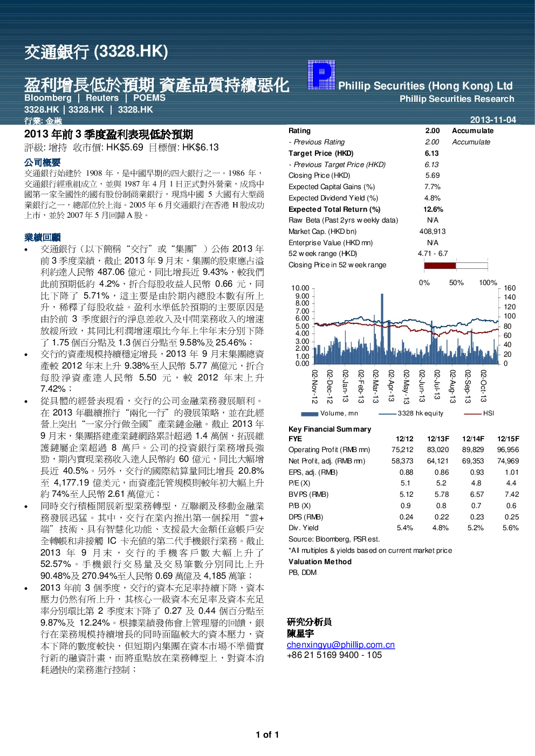Select Operating Profit value 75,212
The width and height of the screenshot is (535, 756).
tap(402, 450)
